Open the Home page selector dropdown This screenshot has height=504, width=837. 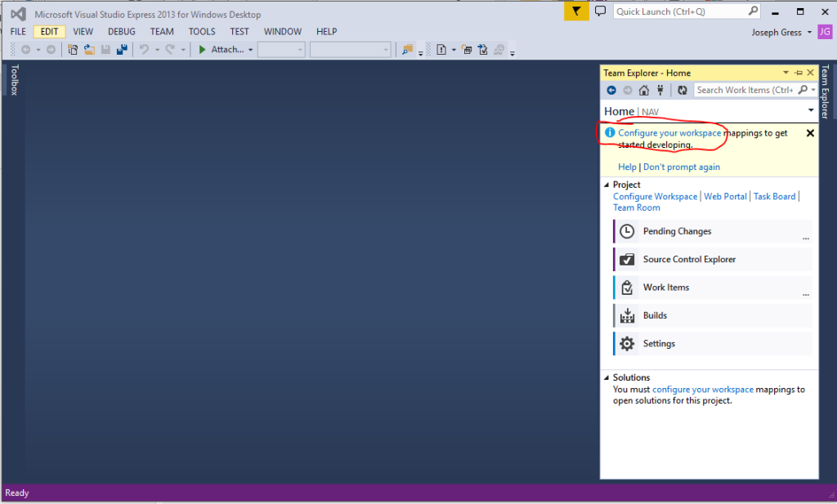coord(810,109)
